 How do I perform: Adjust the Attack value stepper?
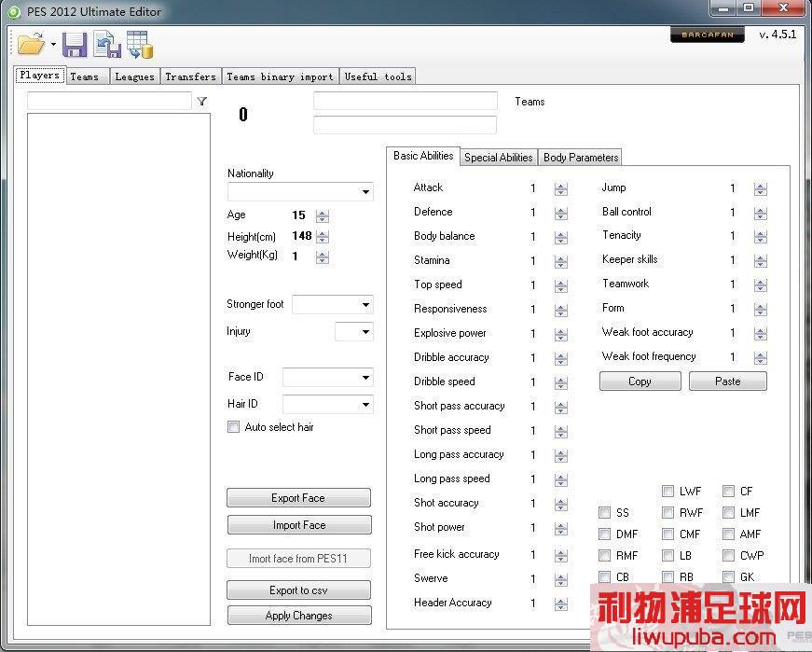(561, 189)
